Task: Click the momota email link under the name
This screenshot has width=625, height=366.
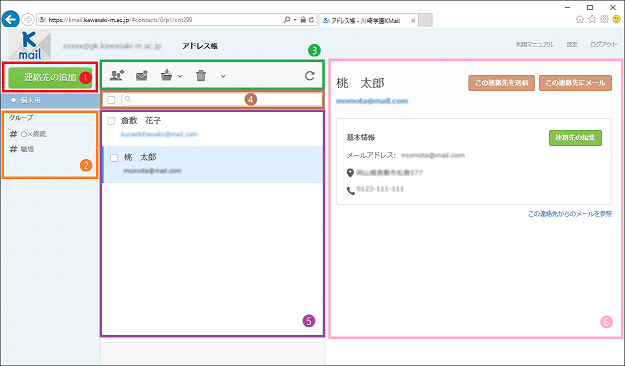Action: [372, 101]
